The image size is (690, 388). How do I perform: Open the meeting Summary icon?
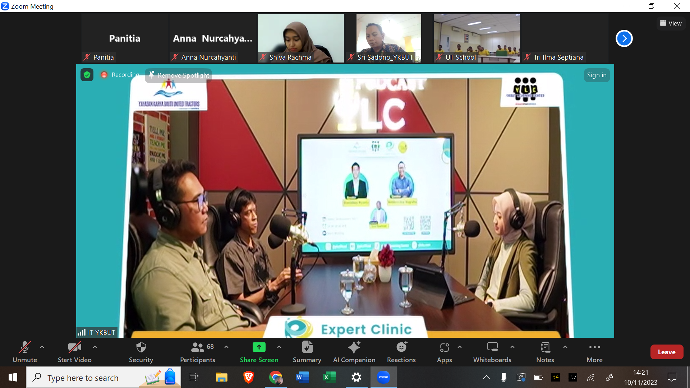pyautogui.click(x=307, y=347)
